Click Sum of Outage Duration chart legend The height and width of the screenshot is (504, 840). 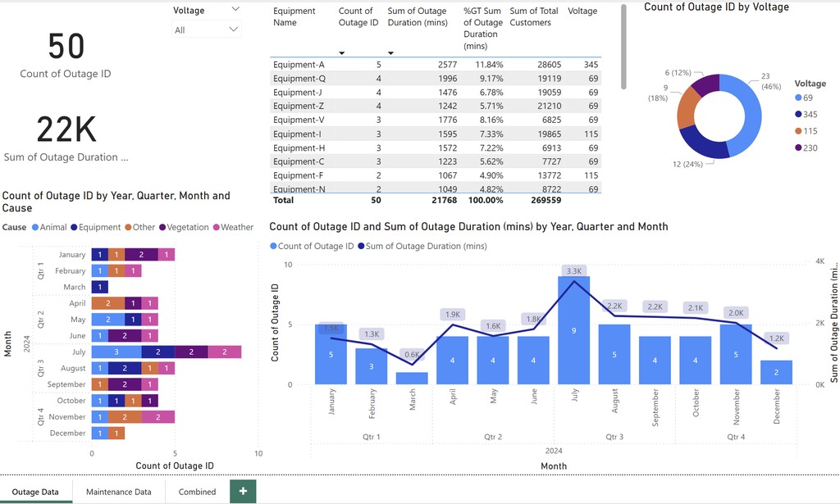(422, 246)
